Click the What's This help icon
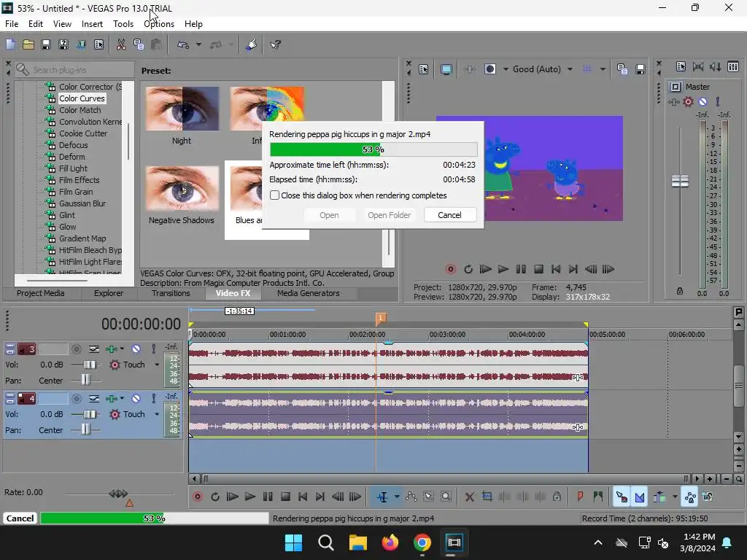 tap(275, 44)
